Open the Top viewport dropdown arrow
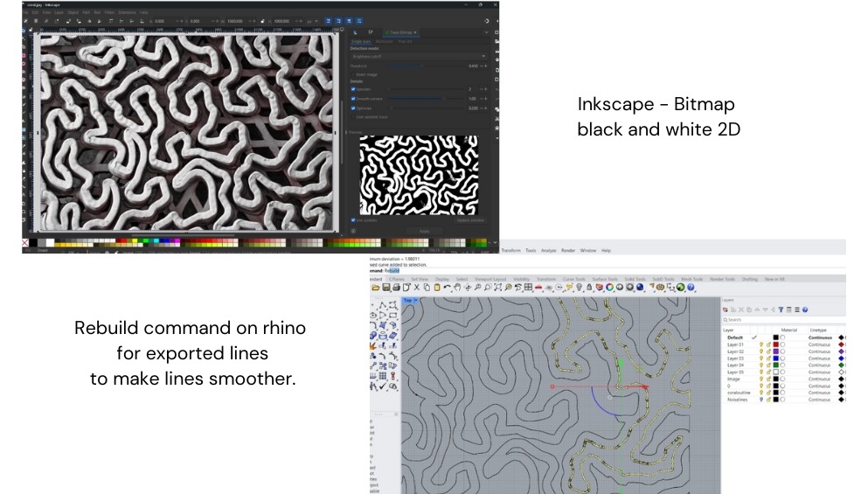 pyautogui.click(x=416, y=300)
